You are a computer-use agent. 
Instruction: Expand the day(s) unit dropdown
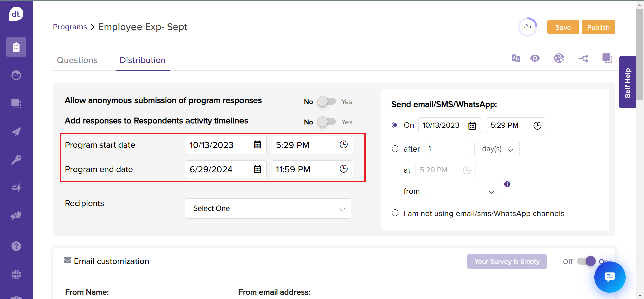pos(496,149)
